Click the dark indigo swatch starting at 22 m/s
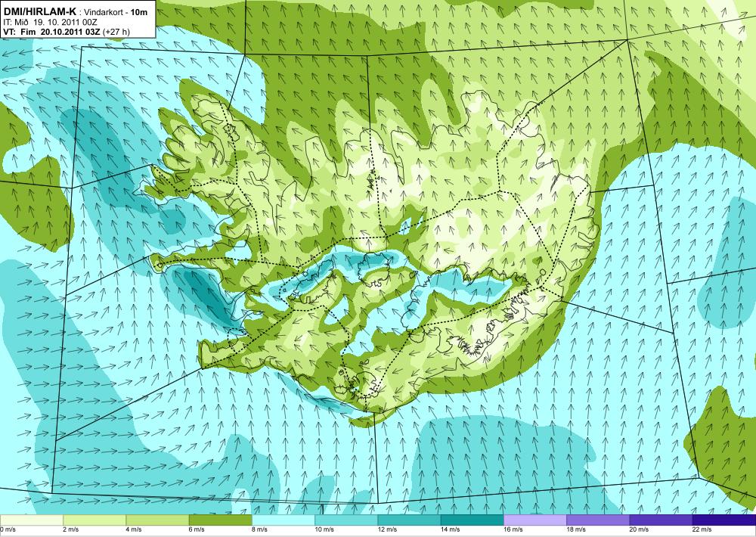The width and height of the screenshot is (756, 537). 724,520
